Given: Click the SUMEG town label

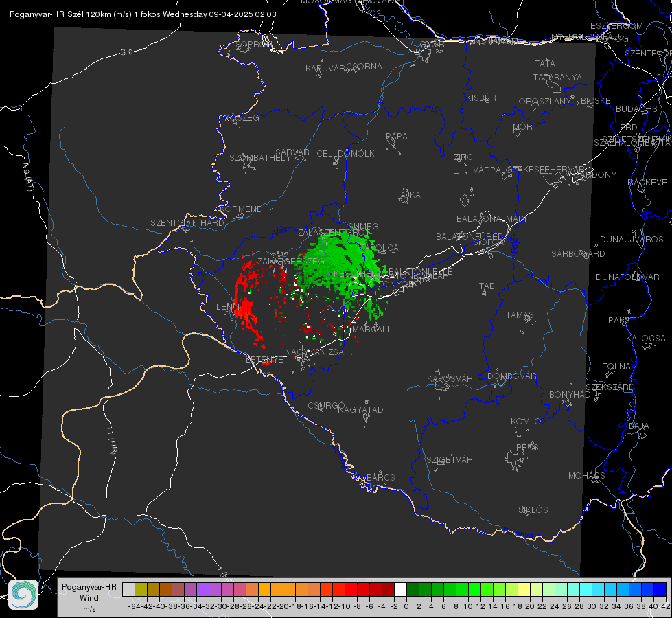Looking at the screenshot, I should pyautogui.click(x=363, y=227).
